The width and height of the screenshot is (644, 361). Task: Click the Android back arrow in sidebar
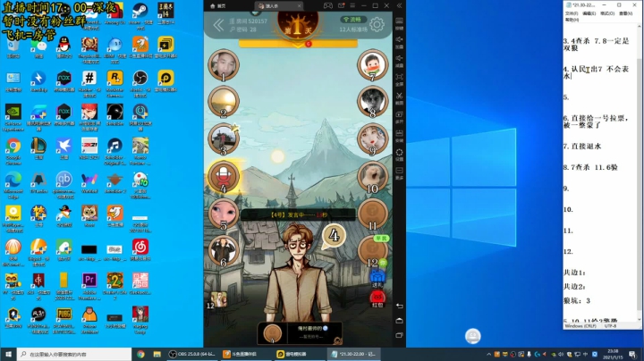(x=399, y=306)
